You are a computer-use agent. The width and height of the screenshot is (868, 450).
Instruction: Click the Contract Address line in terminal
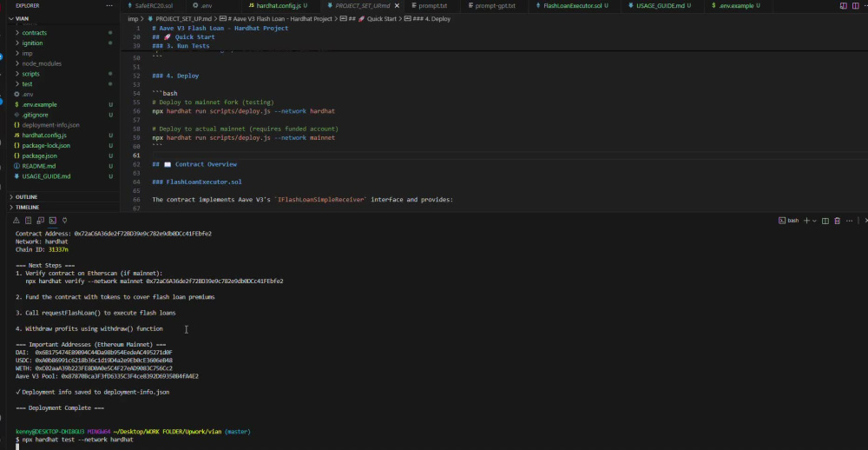[114, 234]
